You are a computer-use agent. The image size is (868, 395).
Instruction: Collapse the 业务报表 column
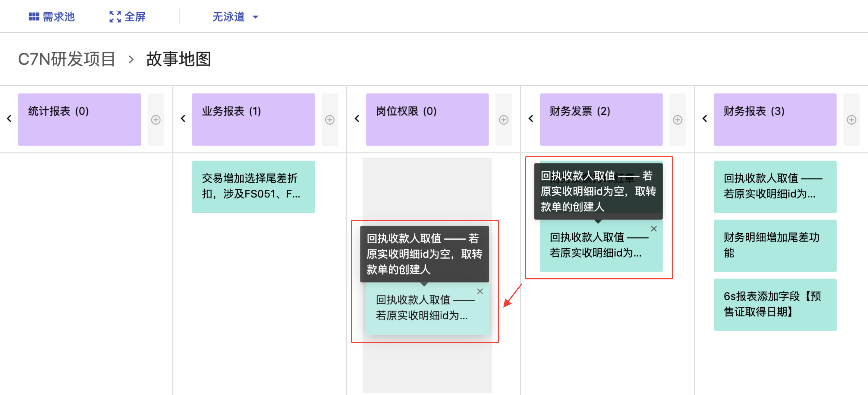[x=183, y=118]
